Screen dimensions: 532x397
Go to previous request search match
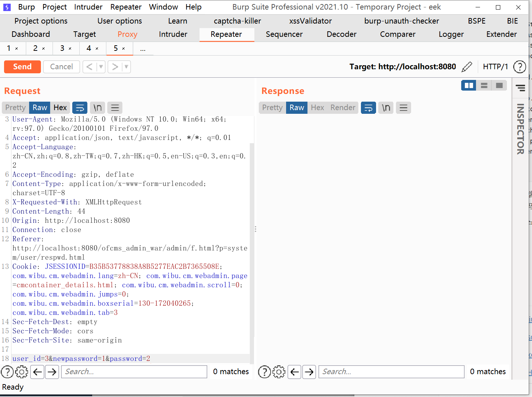[38, 372]
